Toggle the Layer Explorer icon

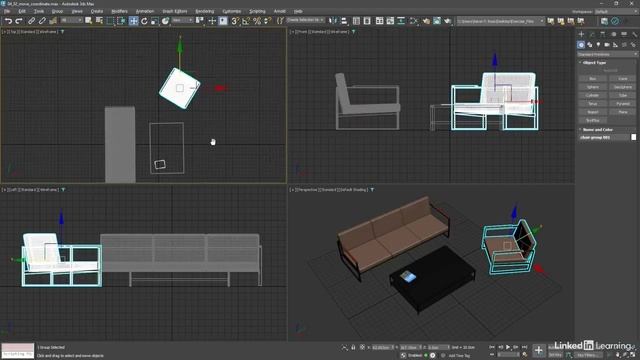coord(367,20)
